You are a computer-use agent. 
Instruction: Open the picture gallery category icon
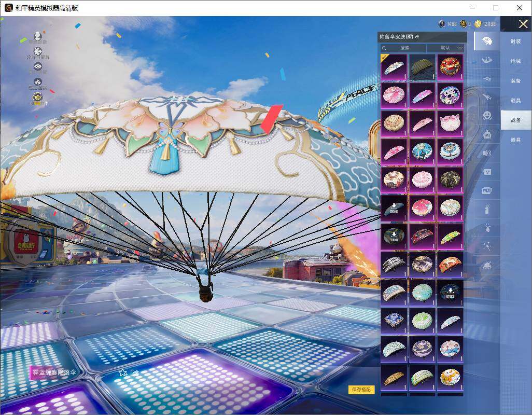tap(487, 190)
